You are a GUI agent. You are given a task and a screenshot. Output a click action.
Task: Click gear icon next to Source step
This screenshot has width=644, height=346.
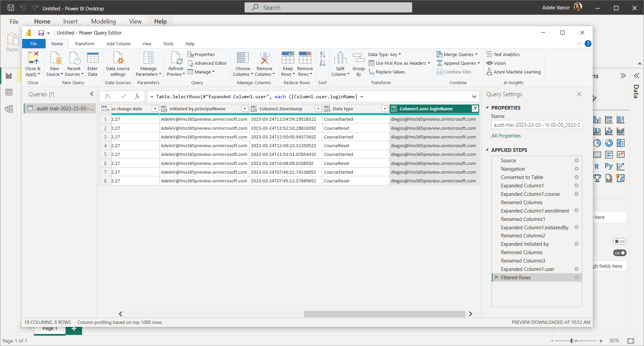[x=576, y=161]
